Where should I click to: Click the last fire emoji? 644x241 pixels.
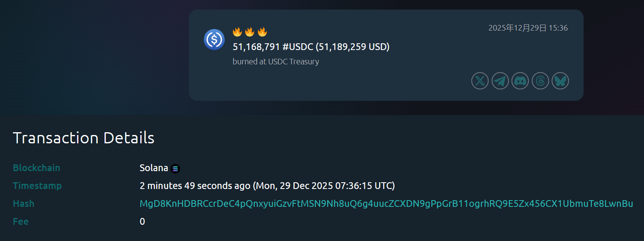(x=262, y=32)
